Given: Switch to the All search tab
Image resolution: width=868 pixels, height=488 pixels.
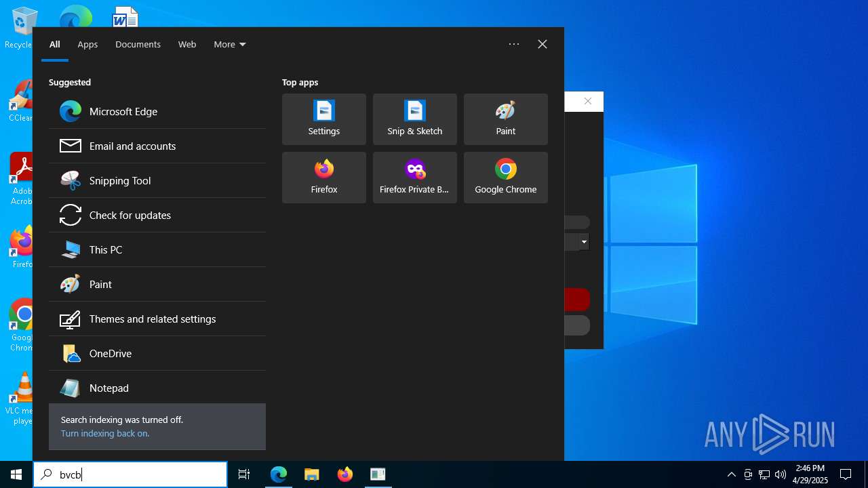Looking at the screenshot, I should 55,44.
